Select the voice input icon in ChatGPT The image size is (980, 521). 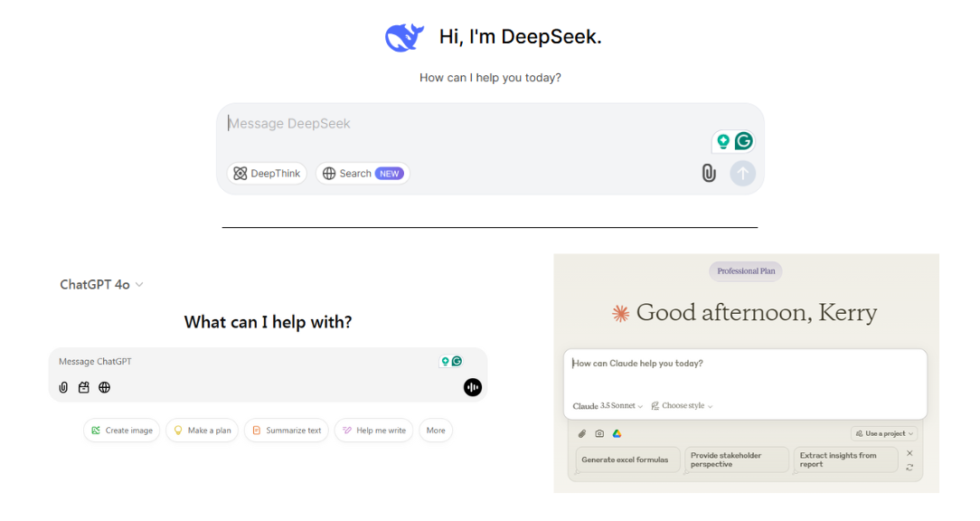click(x=472, y=387)
